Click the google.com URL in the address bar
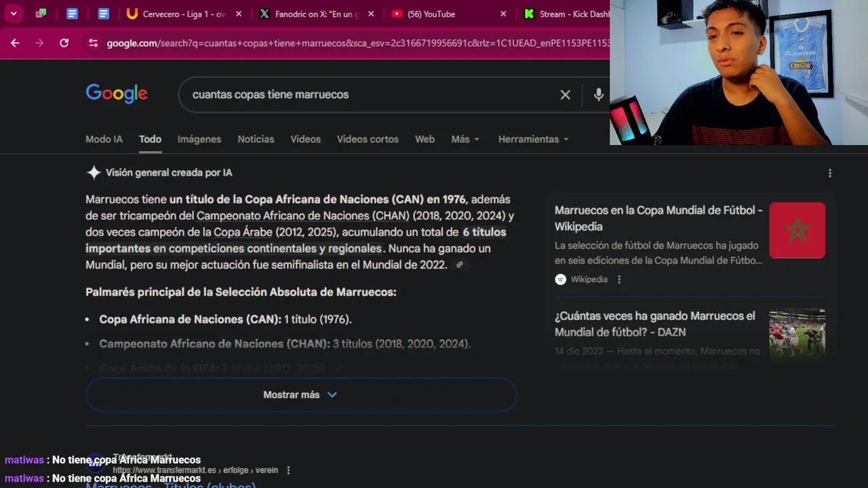868x488 pixels. (x=358, y=43)
